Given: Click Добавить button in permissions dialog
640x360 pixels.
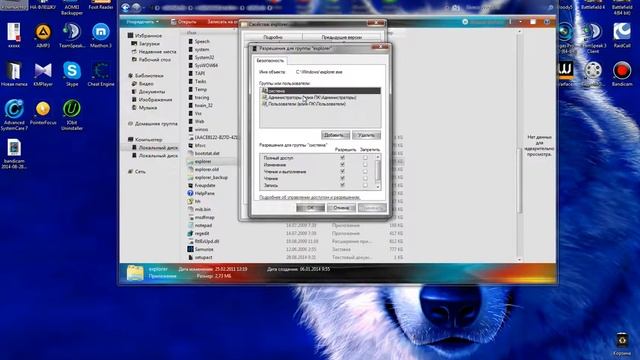Looking at the screenshot, I should (335, 135).
